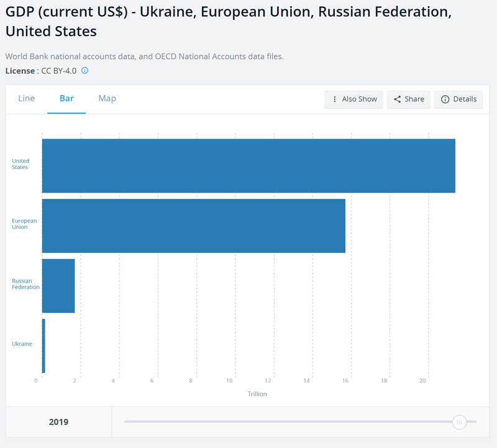Click the Details info circle icon
Image resolution: width=497 pixels, height=448 pixels.
point(445,99)
